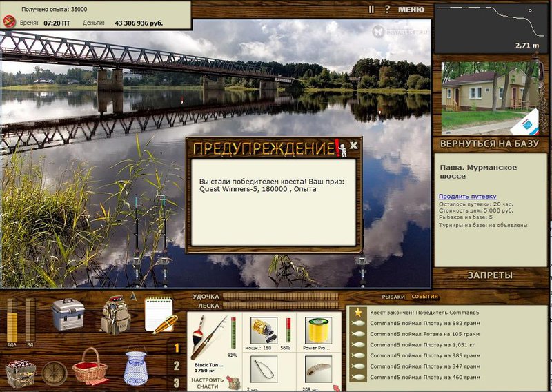Click the gold star next to Квест закончен
Screen dimensions: 552x392
tap(358, 313)
